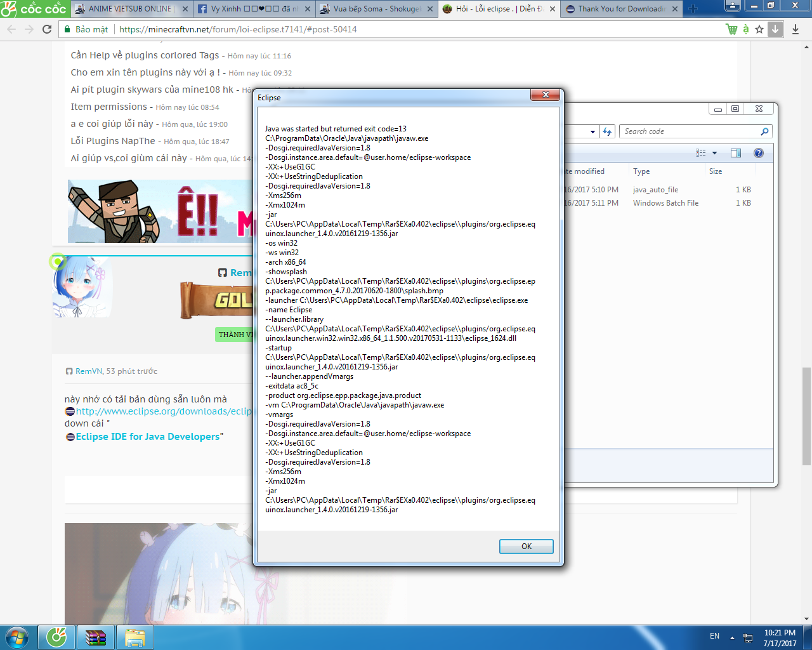Follow the eclipse.org downloads URL link
This screenshot has height=650, width=812.
164,411
